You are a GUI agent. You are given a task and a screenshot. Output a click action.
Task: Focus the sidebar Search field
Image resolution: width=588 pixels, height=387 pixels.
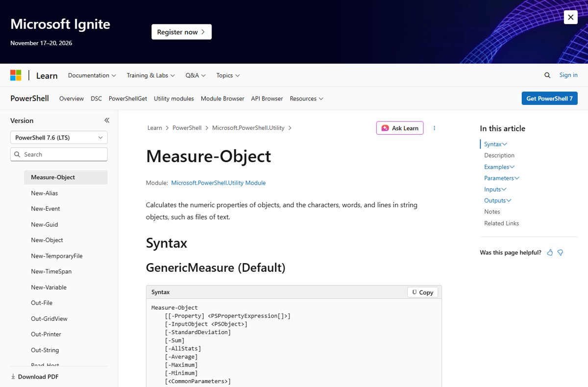[x=59, y=154]
